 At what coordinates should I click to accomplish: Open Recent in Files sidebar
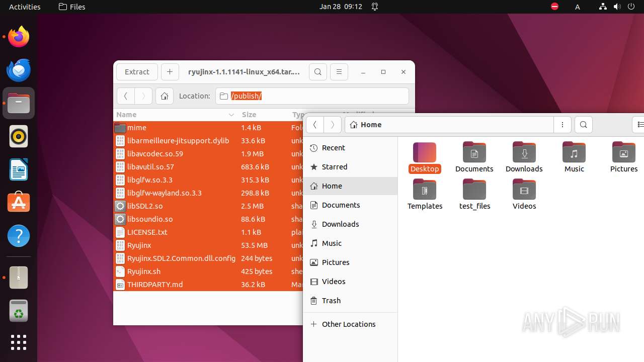click(x=350, y=148)
